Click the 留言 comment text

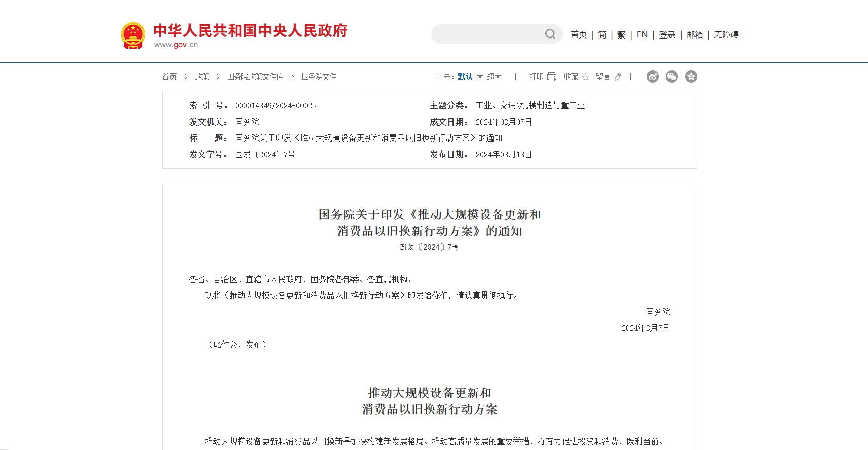pos(603,77)
